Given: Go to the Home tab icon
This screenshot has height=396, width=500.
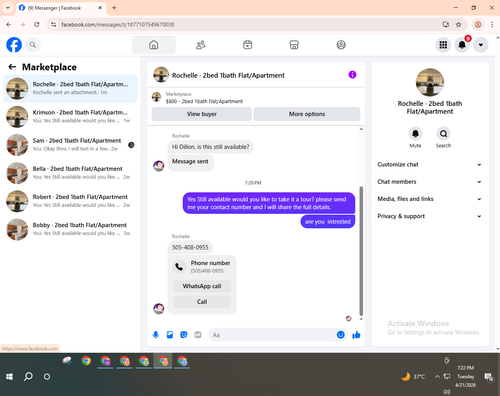Looking at the screenshot, I should 154,45.
